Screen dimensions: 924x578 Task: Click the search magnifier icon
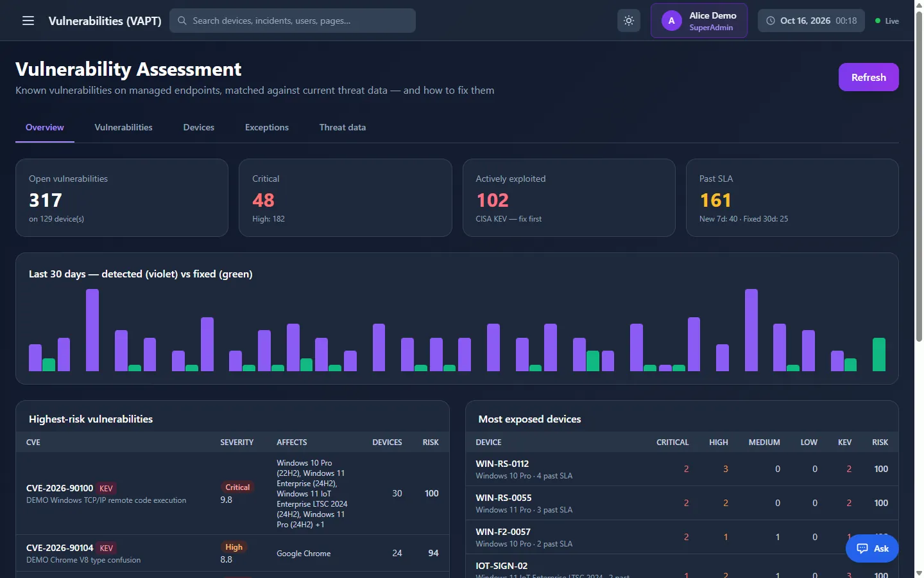(x=182, y=21)
